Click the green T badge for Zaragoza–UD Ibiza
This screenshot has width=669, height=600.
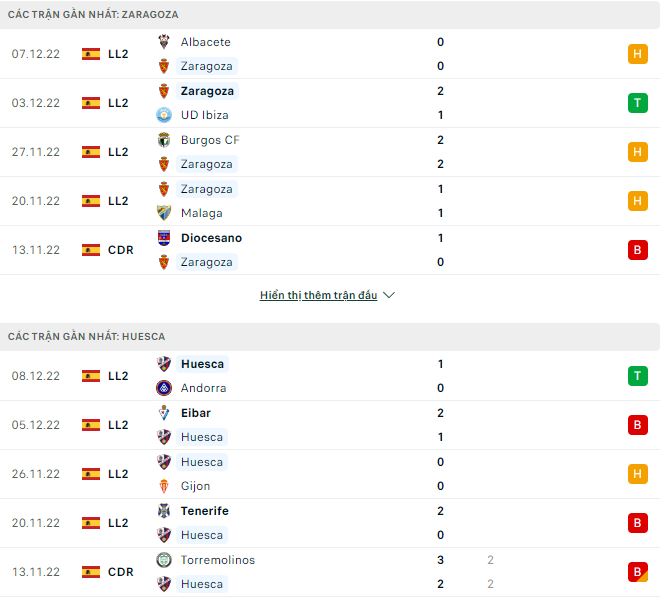coord(637,103)
